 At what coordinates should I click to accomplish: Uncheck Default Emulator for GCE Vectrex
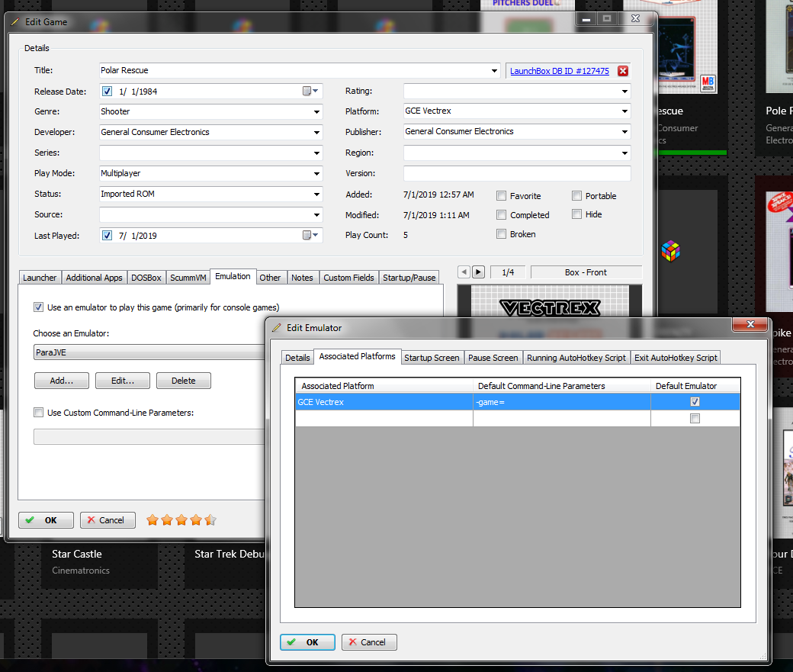pos(695,402)
